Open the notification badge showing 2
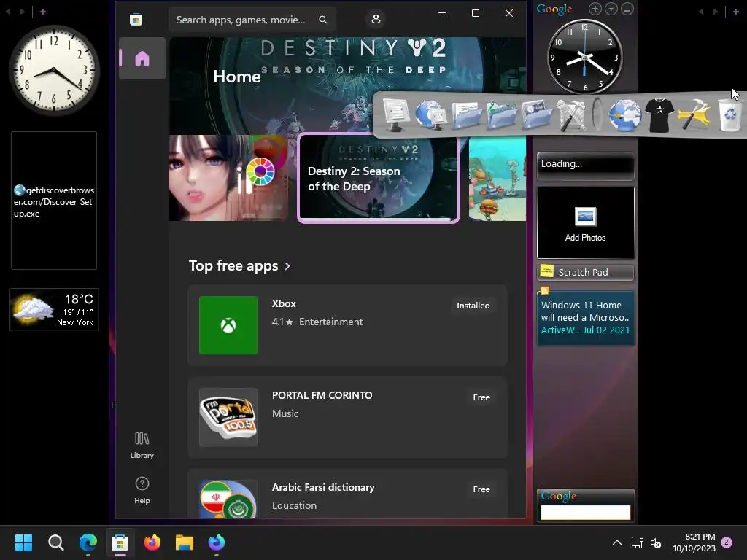The image size is (747, 560). [x=727, y=542]
